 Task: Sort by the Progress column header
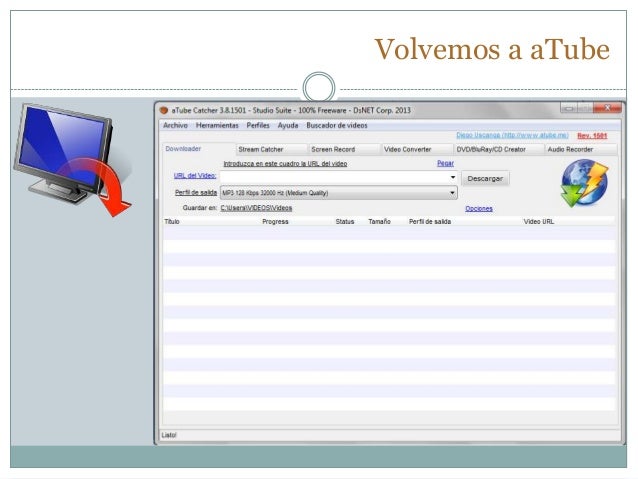[x=275, y=221]
